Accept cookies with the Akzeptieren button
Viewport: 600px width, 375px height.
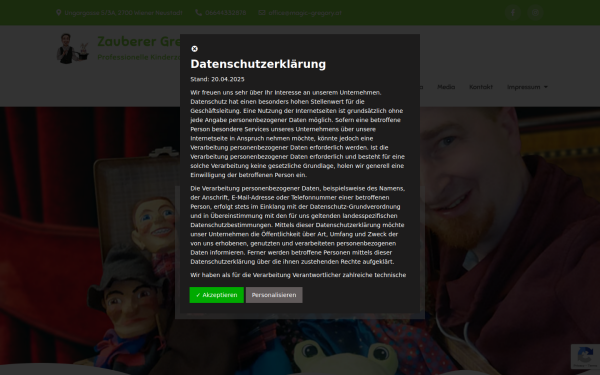pyautogui.click(x=217, y=295)
